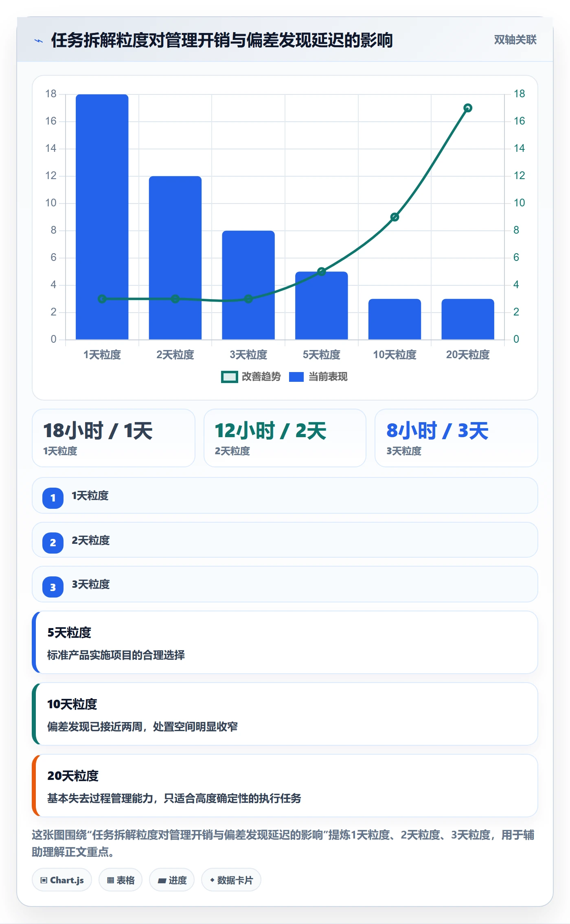Click the 进度 tag

click(x=172, y=880)
